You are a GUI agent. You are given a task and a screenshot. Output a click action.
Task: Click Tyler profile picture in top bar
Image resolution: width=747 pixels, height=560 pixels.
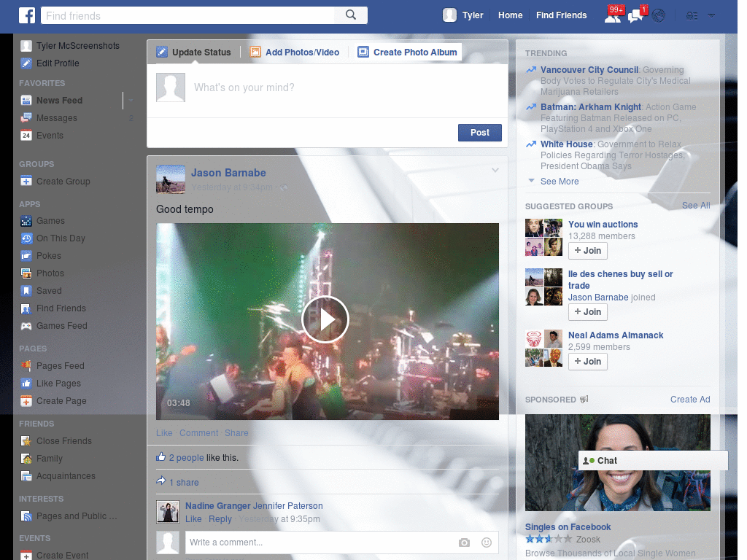(449, 15)
